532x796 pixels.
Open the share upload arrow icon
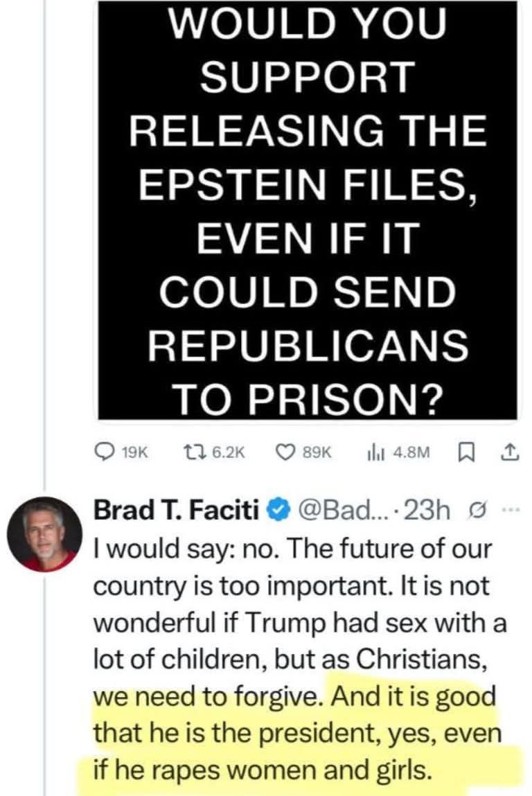[x=510, y=452]
